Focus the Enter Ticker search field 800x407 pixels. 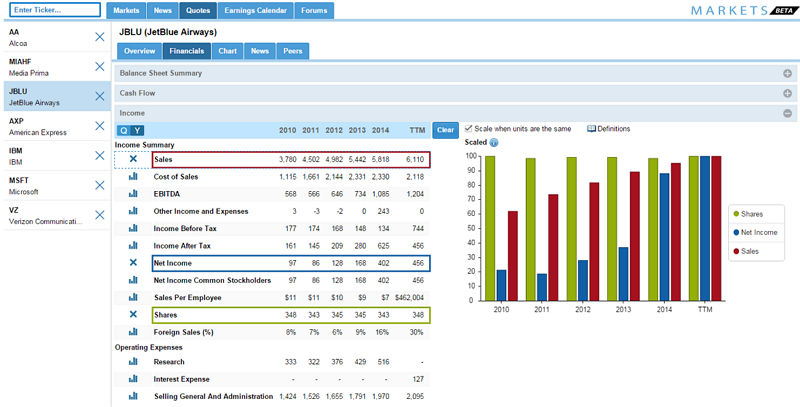coord(55,10)
